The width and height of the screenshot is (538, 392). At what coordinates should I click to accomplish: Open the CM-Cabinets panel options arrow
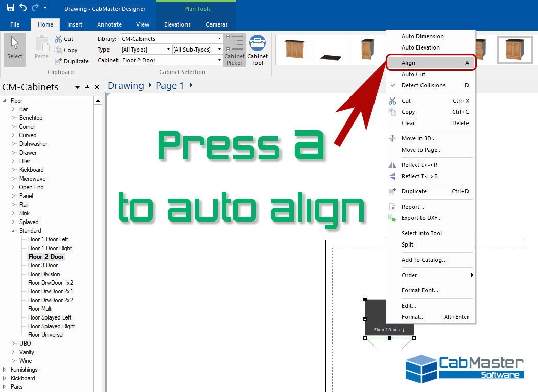click(77, 87)
